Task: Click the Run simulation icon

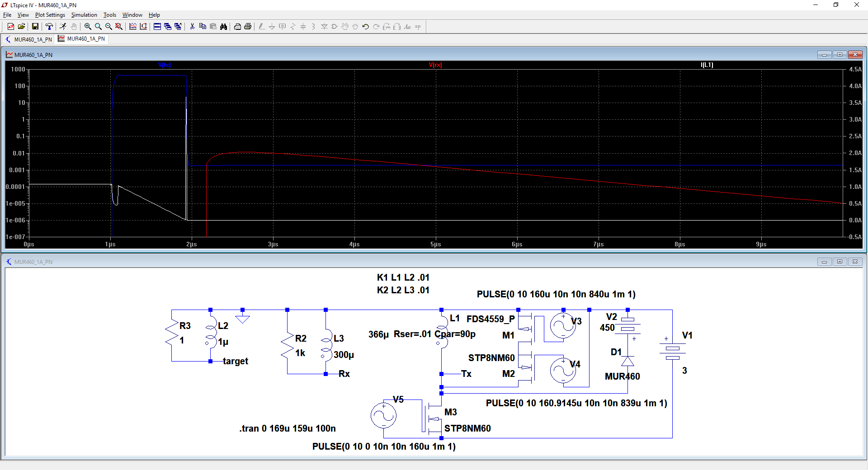Action: pos(63,27)
